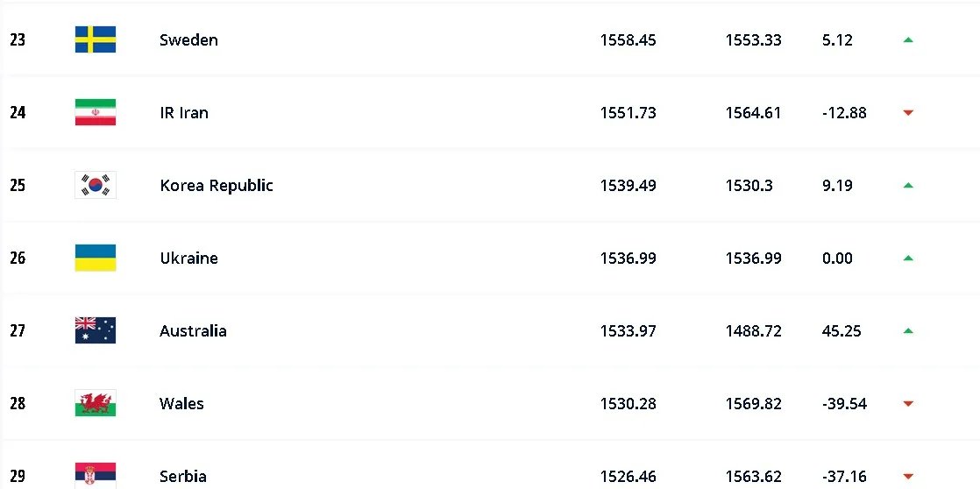Click Australia's green up arrow indicator
Viewport: 980px width, 489px height.
pos(908,330)
